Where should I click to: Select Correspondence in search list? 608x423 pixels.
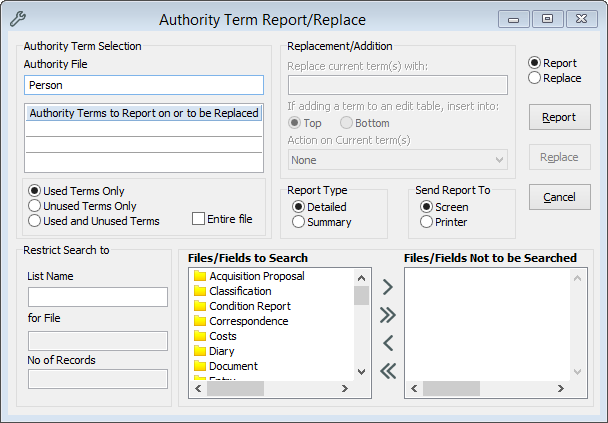[249, 321]
